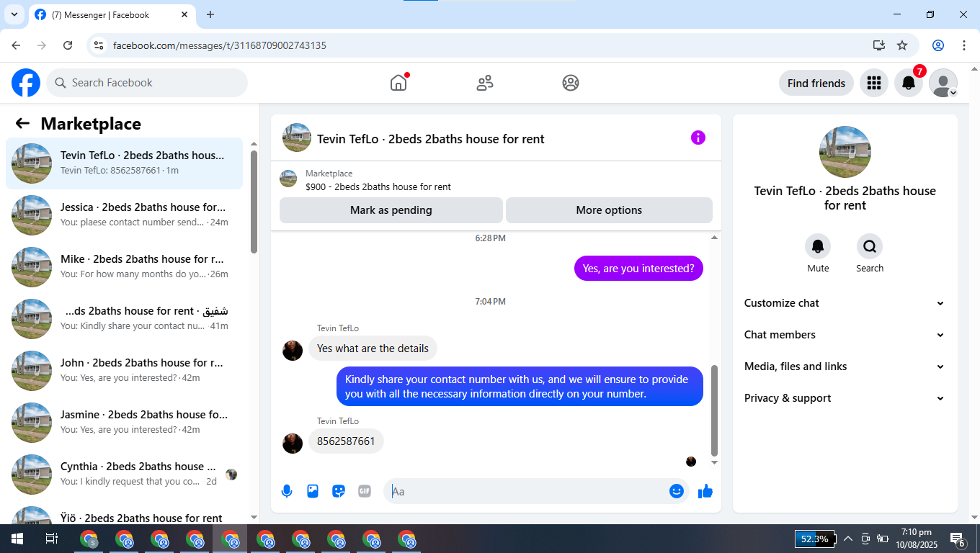Open the Windows Start menu
980x553 pixels.
(17, 539)
